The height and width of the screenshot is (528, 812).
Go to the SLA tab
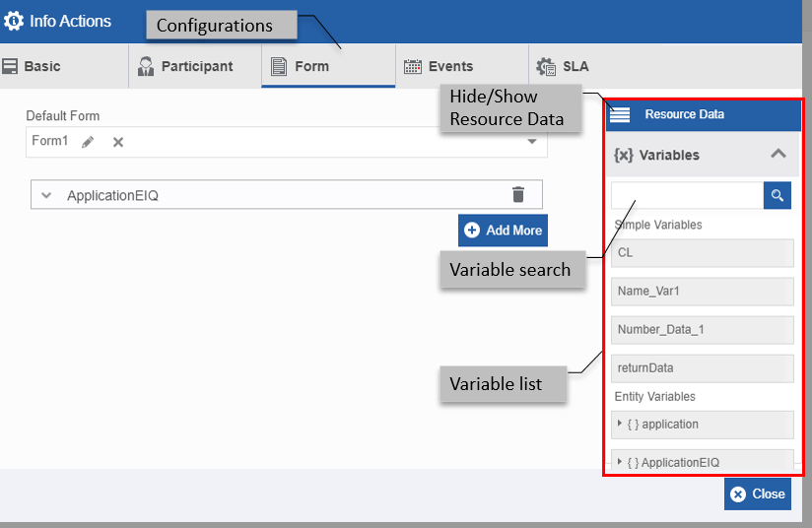coord(563,66)
